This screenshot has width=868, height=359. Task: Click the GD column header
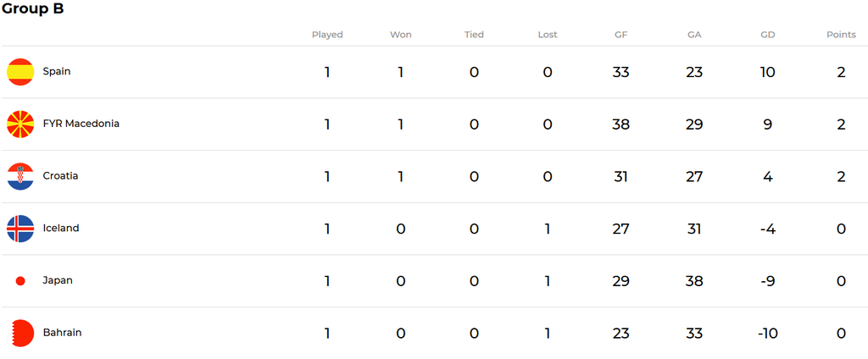tap(768, 35)
